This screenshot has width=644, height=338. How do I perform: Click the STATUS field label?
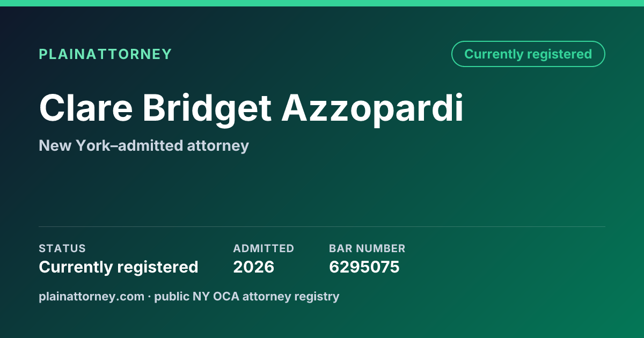[62, 248]
